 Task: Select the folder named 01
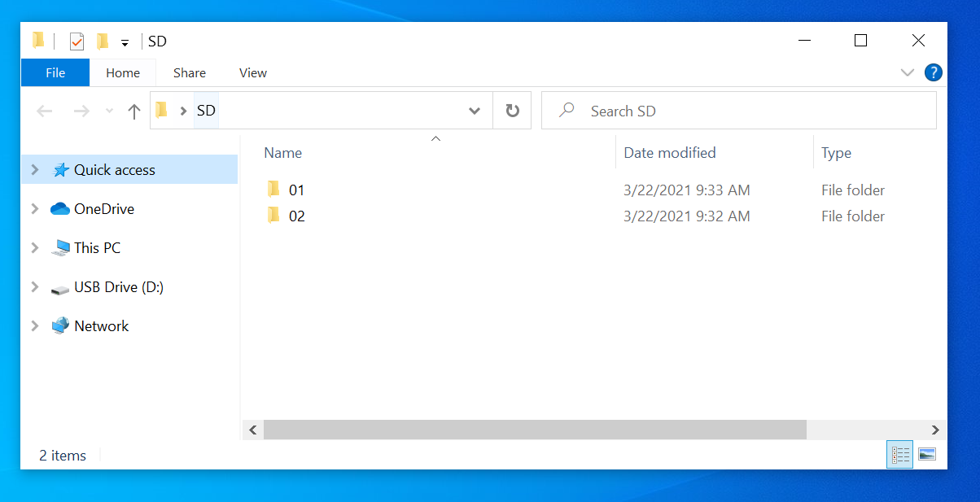point(296,190)
